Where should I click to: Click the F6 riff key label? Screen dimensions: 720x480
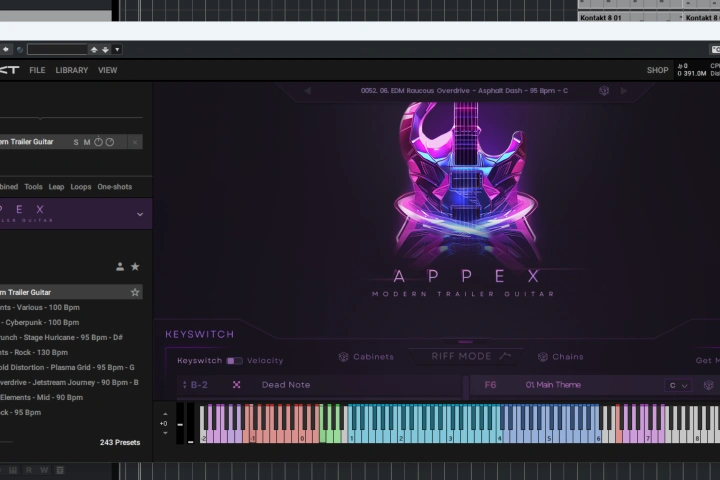click(x=490, y=385)
